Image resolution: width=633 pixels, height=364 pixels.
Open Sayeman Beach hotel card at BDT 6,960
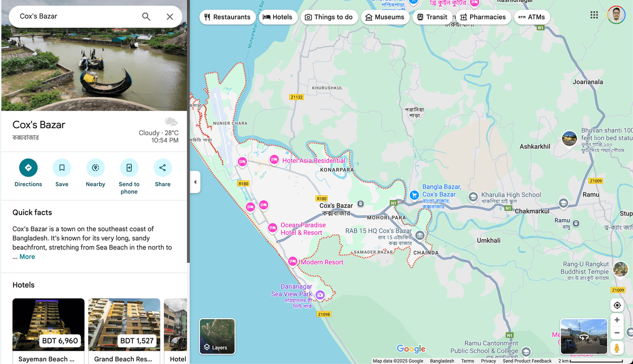(x=49, y=330)
